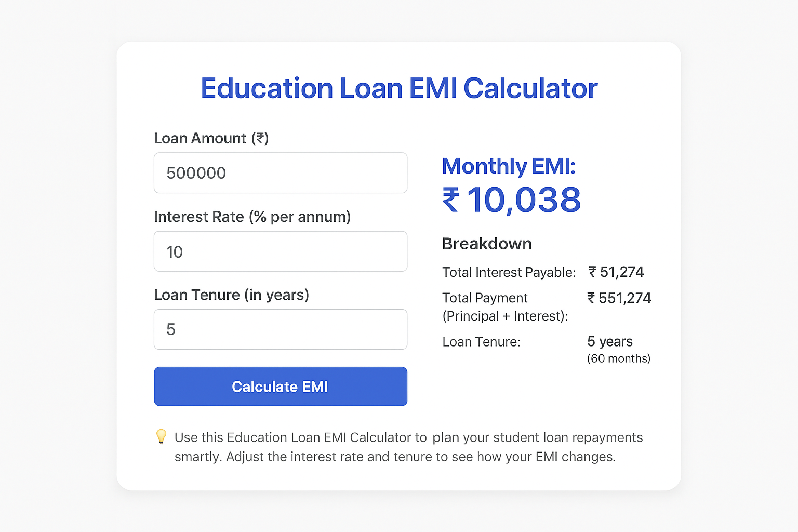The image size is (798, 532).
Task: Click the Loan Tenure label in Breakdown
Action: 481,342
